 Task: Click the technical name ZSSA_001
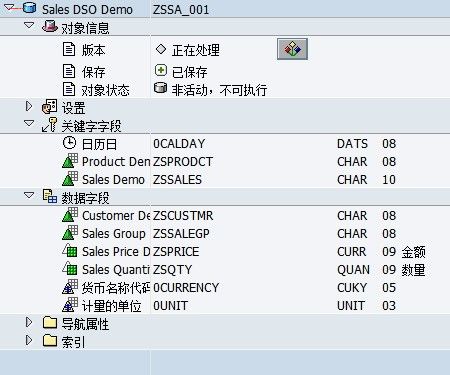click(181, 10)
